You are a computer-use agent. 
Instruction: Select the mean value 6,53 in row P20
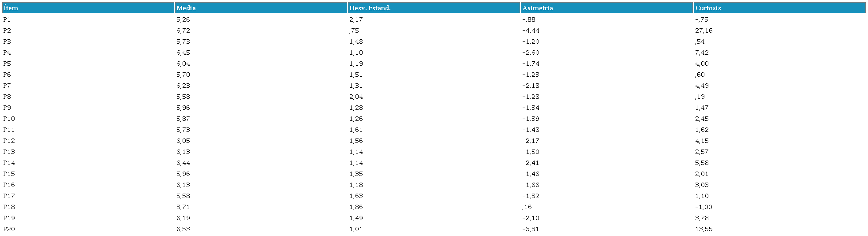(183, 229)
